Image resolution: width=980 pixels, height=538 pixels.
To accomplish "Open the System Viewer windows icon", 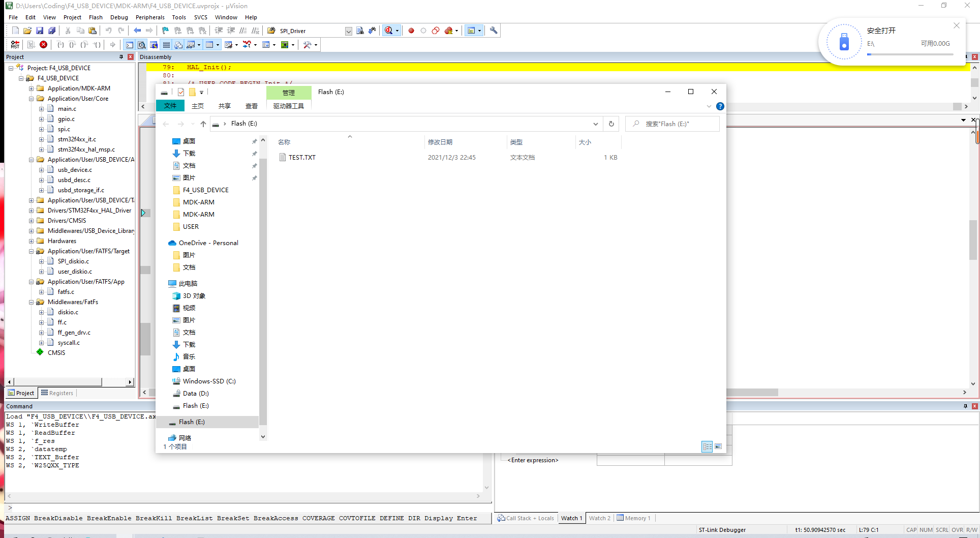I will tap(285, 45).
